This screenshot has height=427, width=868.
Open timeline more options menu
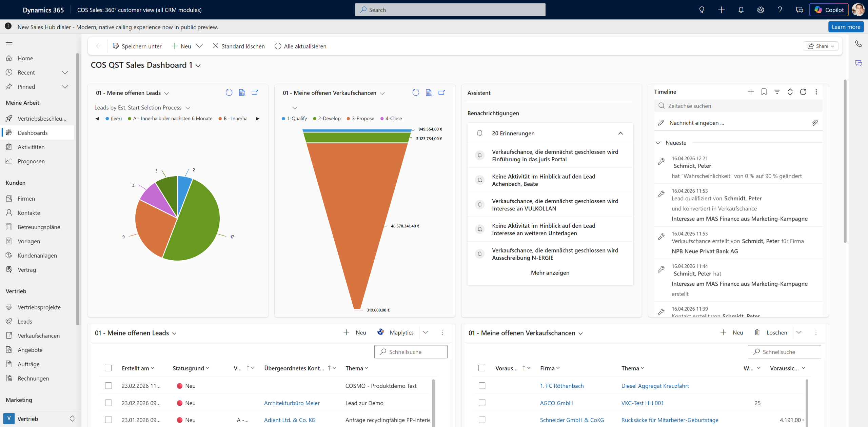pos(816,92)
